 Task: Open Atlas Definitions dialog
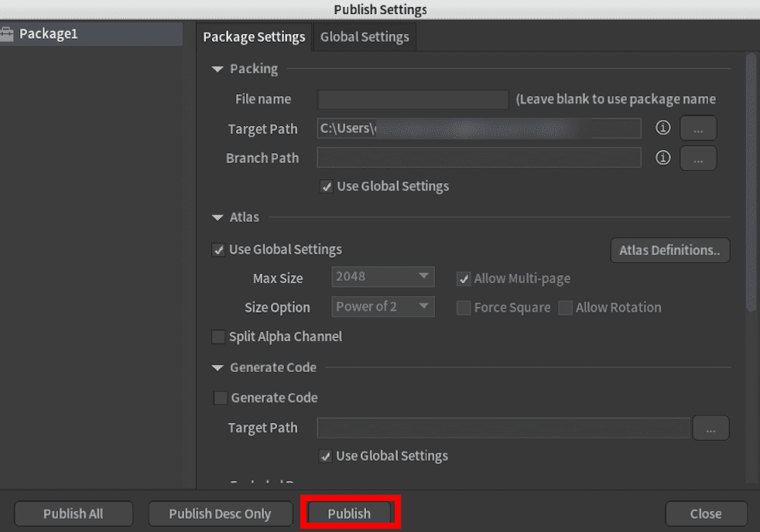coord(669,251)
